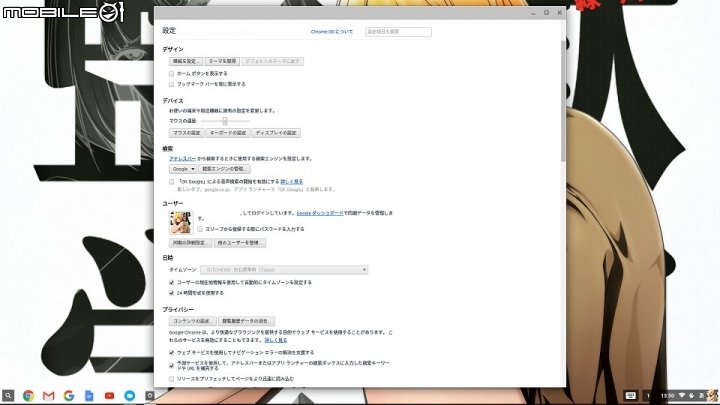The height and width of the screenshot is (405, 720).
Task: Open マウスの設定 button
Action: coord(186,133)
